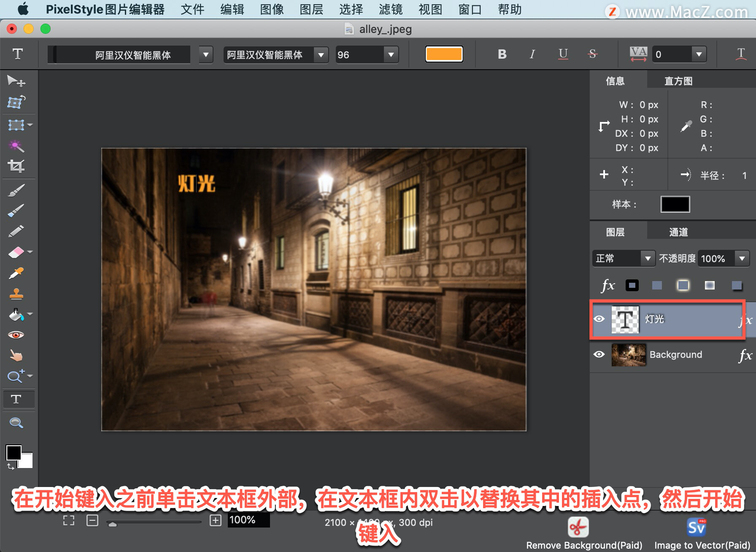Open the blend mode dropdown showing 正常
The width and height of the screenshot is (756, 552).
[x=648, y=258]
